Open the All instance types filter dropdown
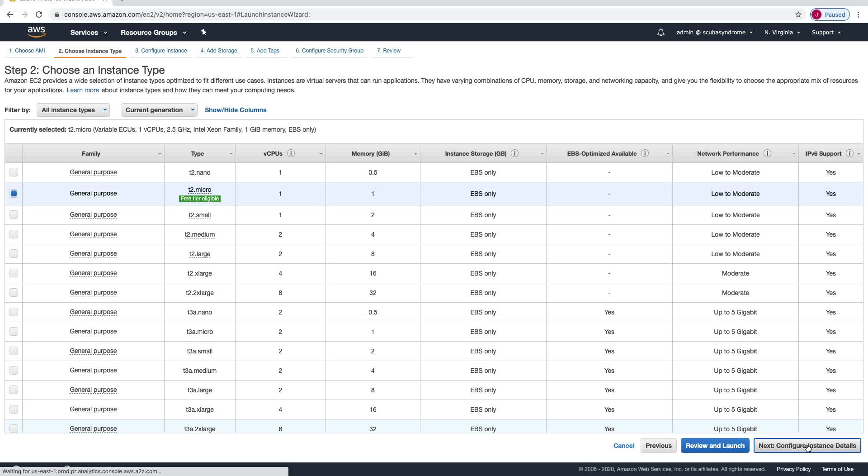This screenshot has width=868, height=476. click(x=73, y=110)
